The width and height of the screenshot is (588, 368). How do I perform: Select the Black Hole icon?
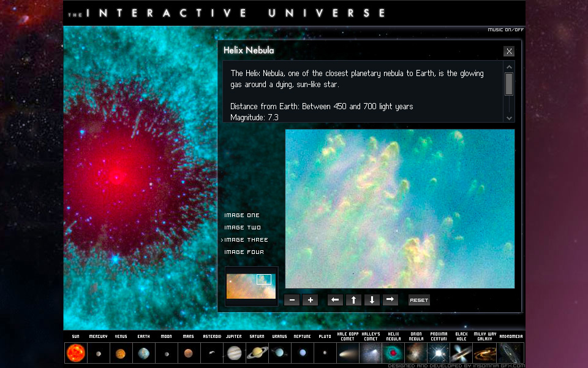(461, 353)
